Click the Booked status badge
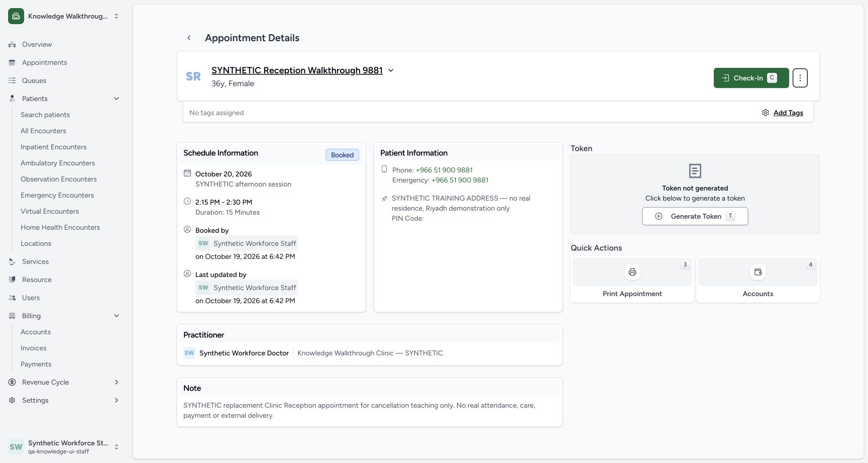The height and width of the screenshot is (463, 868). pyautogui.click(x=342, y=155)
